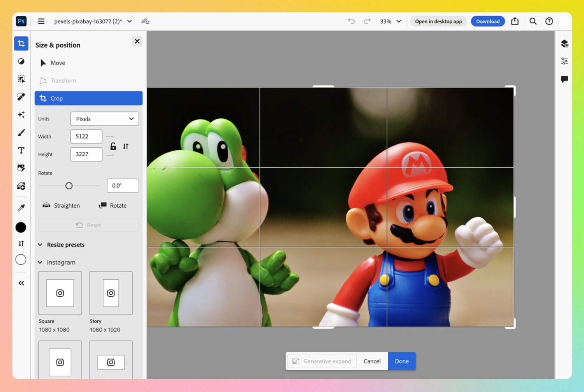Select the Crop size & position tool in toolbar
Image resolution: width=584 pixels, height=392 pixels.
[x=21, y=44]
